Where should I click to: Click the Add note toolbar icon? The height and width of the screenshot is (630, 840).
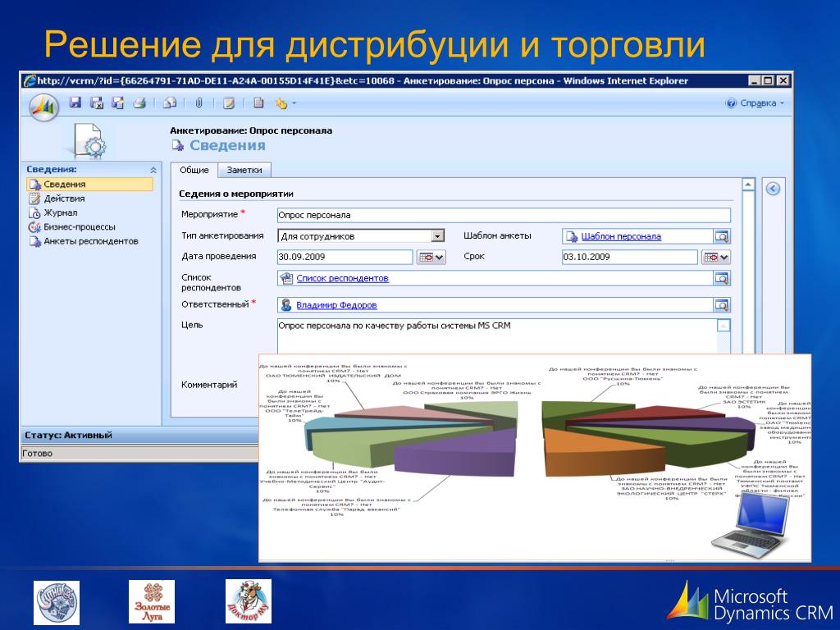229,103
